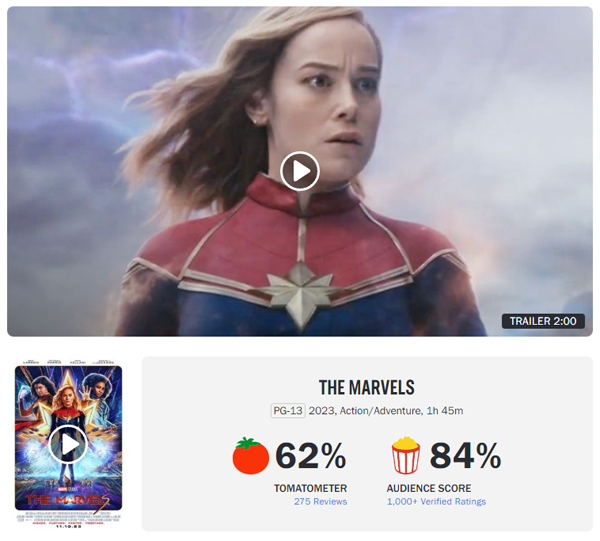Image resolution: width=600 pixels, height=541 pixels.
Task: Click The Marvels logo on the poster
Action: [x=68, y=500]
